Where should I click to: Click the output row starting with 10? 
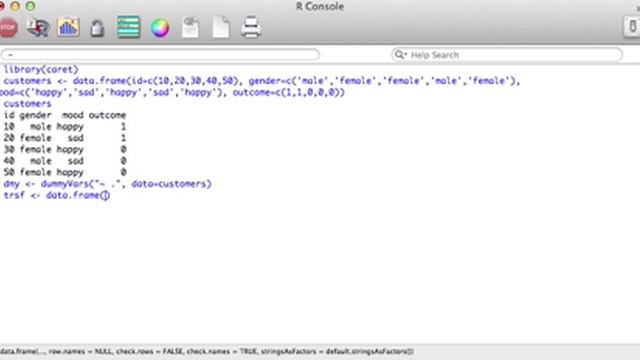click(x=65, y=127)
